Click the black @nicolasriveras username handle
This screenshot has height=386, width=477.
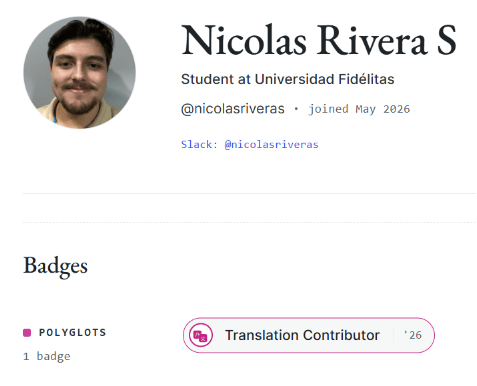point(233,109)
